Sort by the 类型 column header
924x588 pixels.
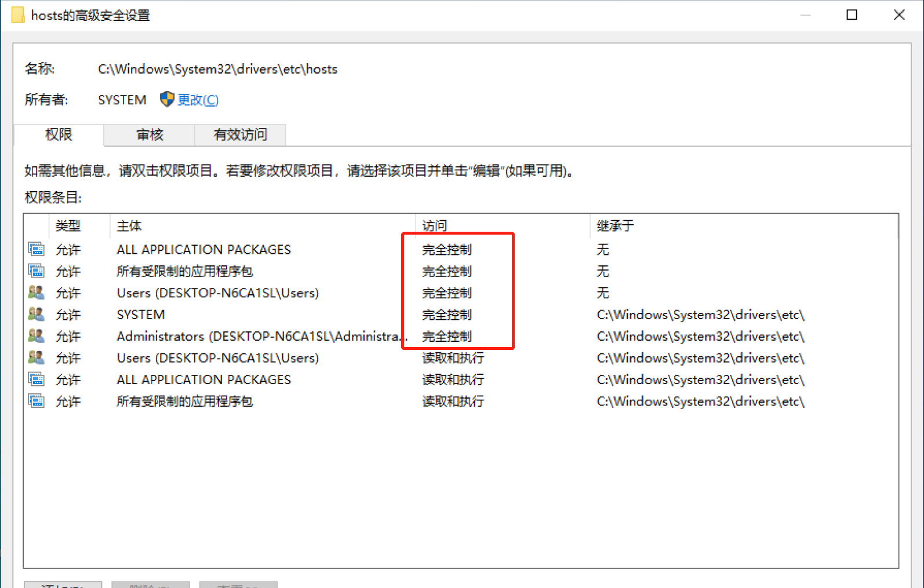pyautogui.click(x=68, y=225)
